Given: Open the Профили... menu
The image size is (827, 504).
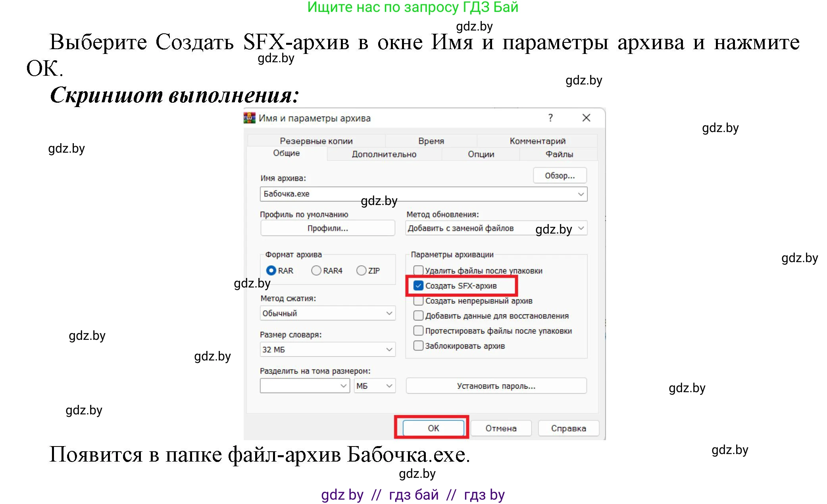Looking at the screenshot, I should (327, 228).
